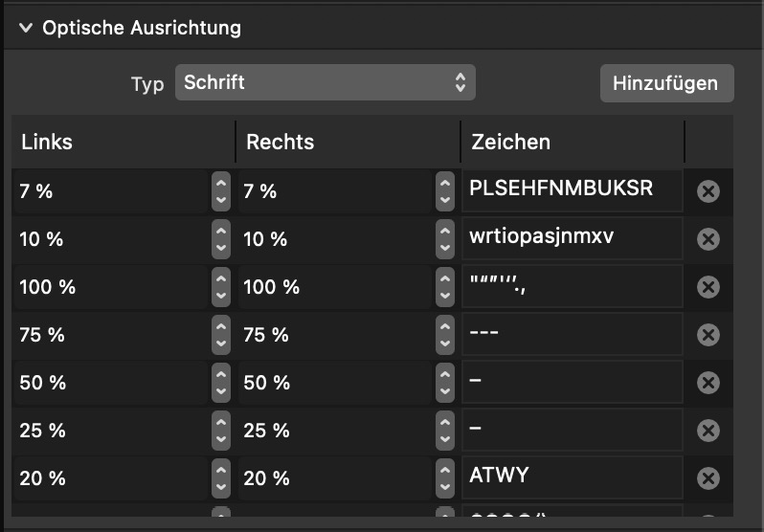Collapse the Optische Ausrichtung section
Screen dimensions: 764x532
tap(25, 29)
